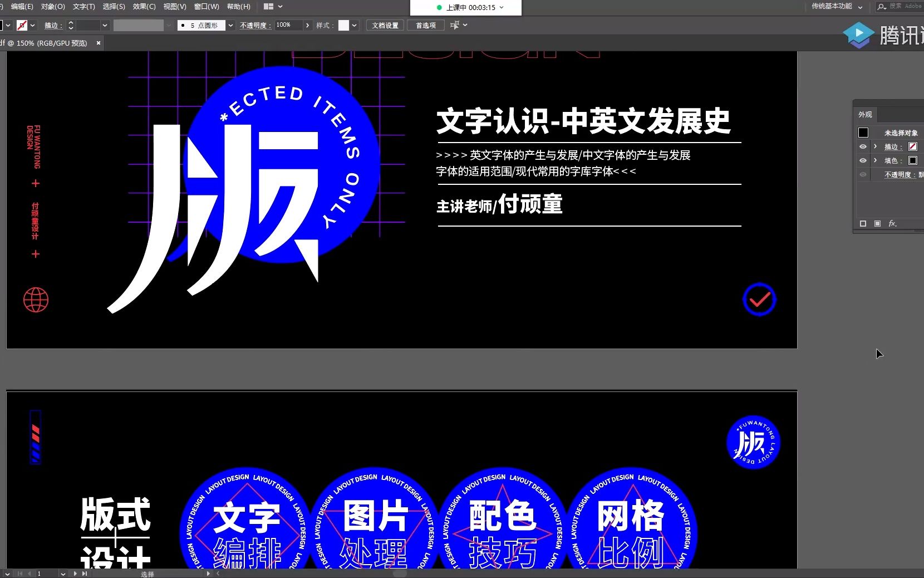The width and height of the screenshot is (924, 578).
Task: Open the 效果(C) menu
Action: pyautogui.click(x=144, y=7)
